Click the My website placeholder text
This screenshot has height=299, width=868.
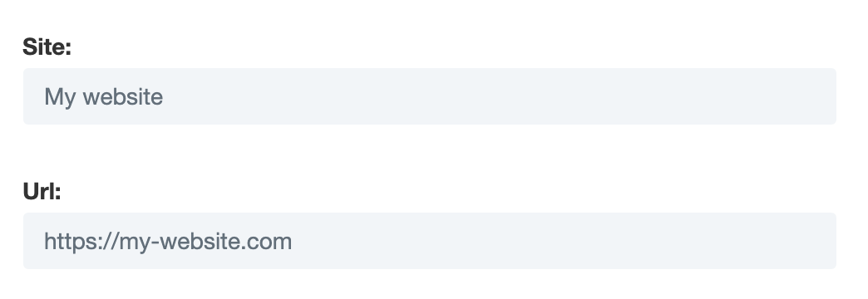104,97
